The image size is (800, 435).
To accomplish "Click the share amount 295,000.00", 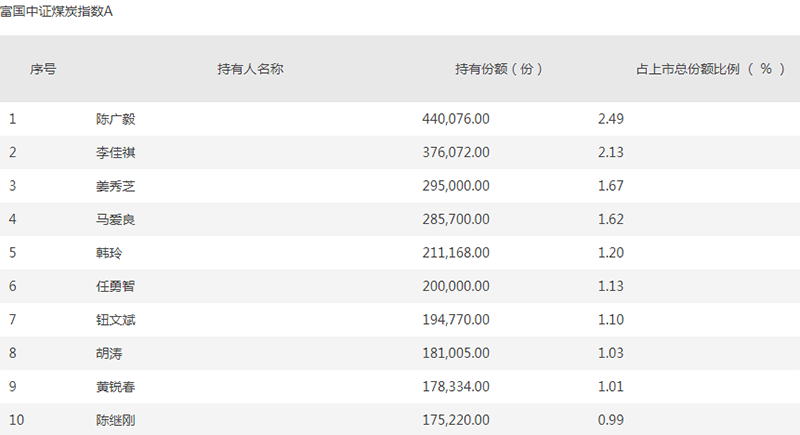I will pyautogui.click(x=456, y=186).
